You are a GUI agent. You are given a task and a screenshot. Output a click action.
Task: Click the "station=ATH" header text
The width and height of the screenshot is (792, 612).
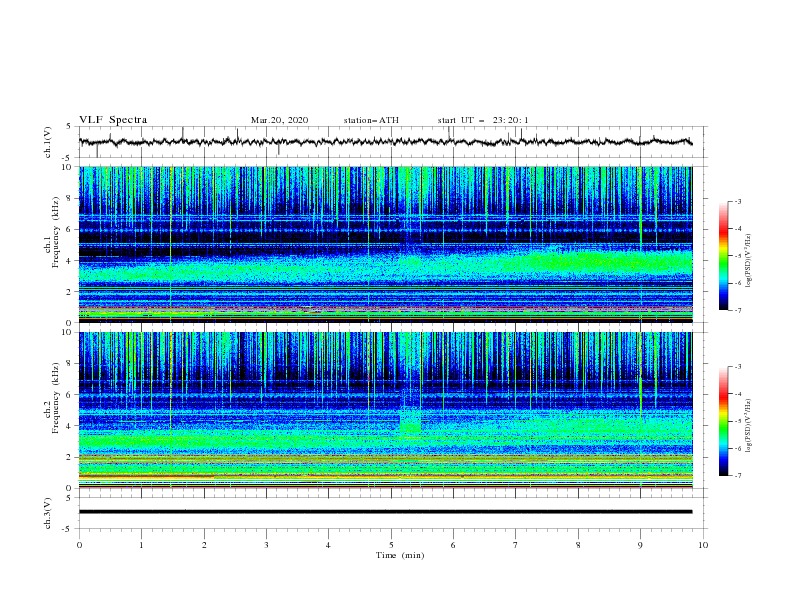coord(371,120)
